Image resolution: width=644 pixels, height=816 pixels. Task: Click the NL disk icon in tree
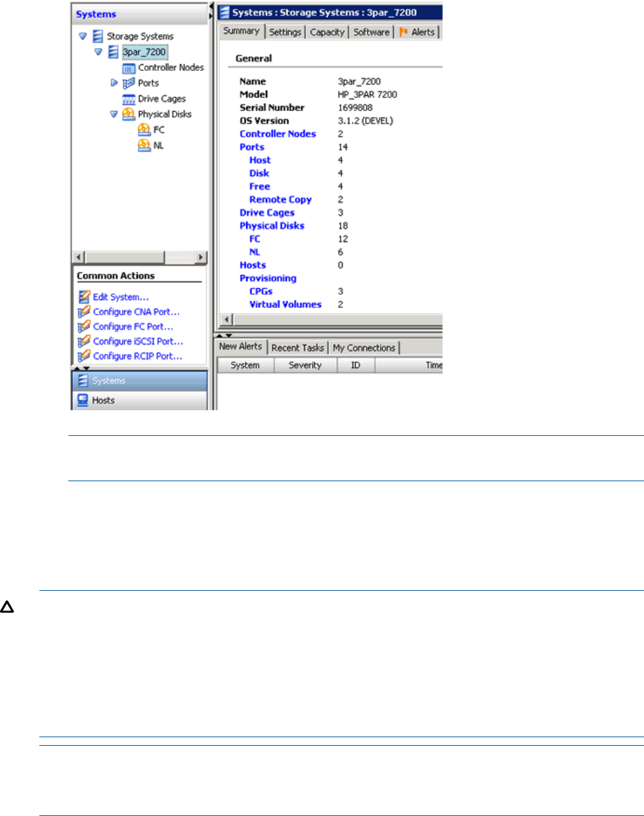(x=144, y=146)
